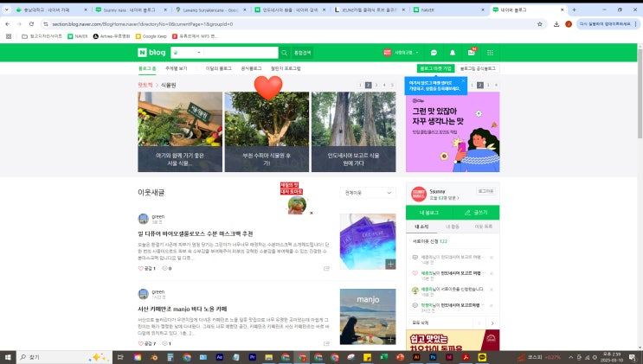Go to hot topic page 3
This screenshot has height=364, width=643.
coord(376,85)
